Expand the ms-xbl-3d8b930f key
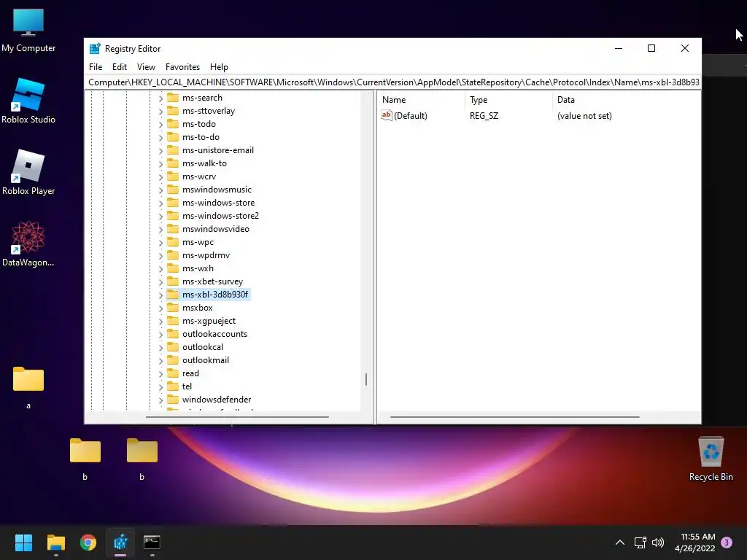Image resolution: width=747 pixels, height=560 pixels. (x=160, y=295)
